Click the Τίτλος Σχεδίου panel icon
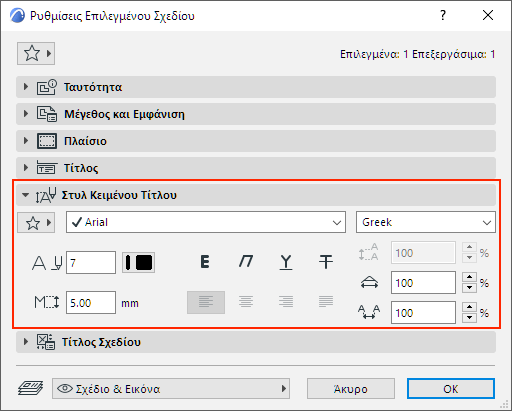Screen dimensions: 512x411 click(46, 342)
